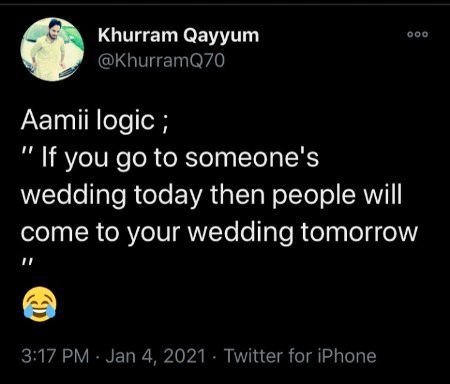The height and width of the screenshot is (384, 450).
Task: Open the Twitter for iPhone source link
Action: pyautogui.click(x=300, y=356)
